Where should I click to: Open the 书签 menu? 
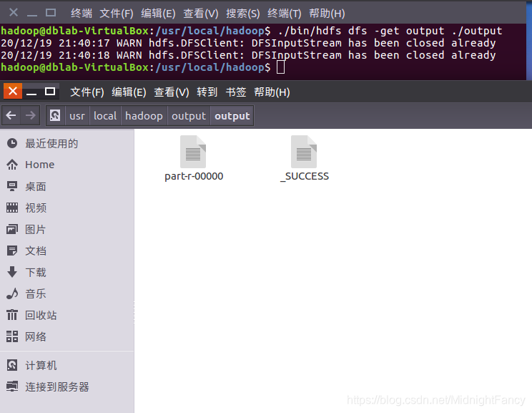236,92
